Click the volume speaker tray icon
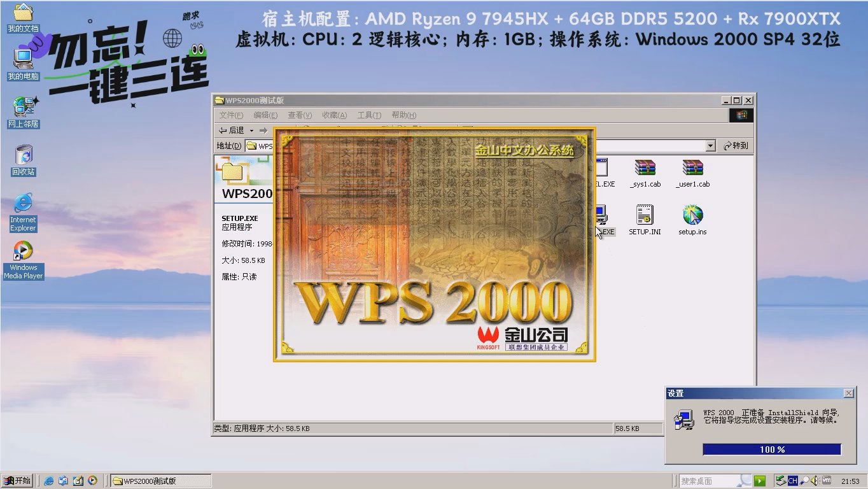This screenshot has width=868, height=489. (x=815, y=481)
